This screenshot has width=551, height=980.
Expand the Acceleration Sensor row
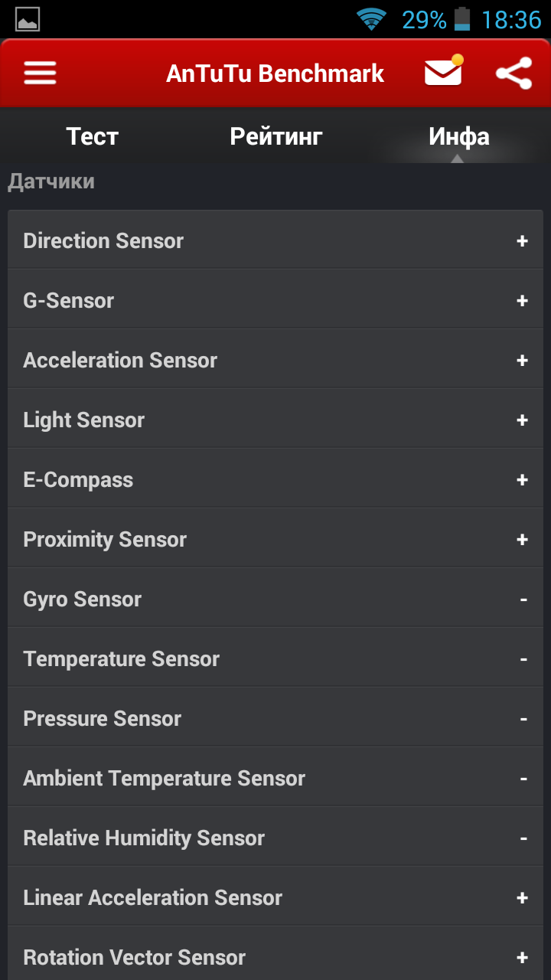275,361
